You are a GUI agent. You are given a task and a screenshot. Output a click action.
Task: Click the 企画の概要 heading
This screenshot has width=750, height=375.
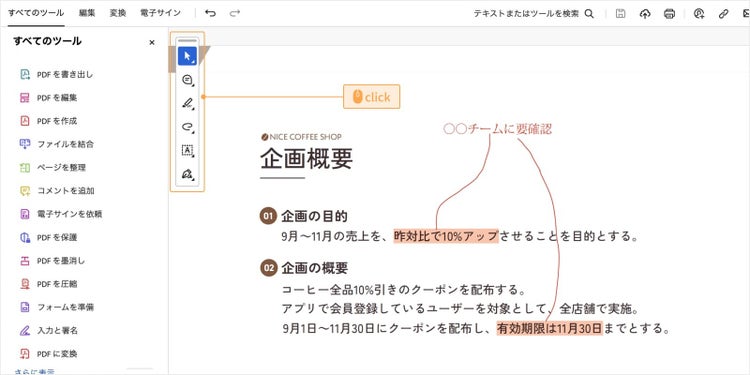314,268
